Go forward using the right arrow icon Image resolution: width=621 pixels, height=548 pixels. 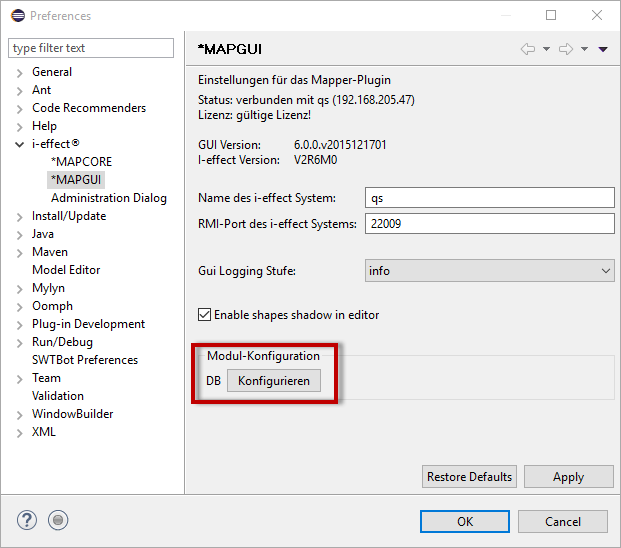coord(566,49)
